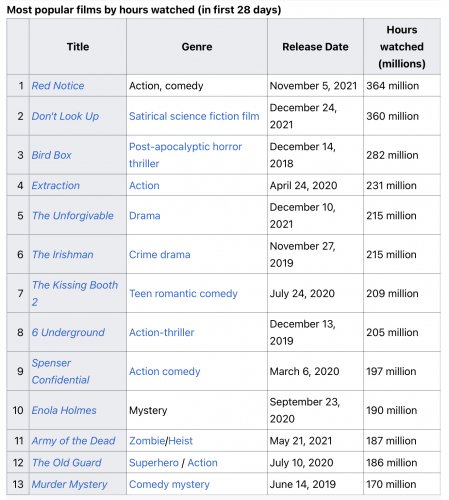
Task: Click Action link in The Old Guard row
Action: 202,463
